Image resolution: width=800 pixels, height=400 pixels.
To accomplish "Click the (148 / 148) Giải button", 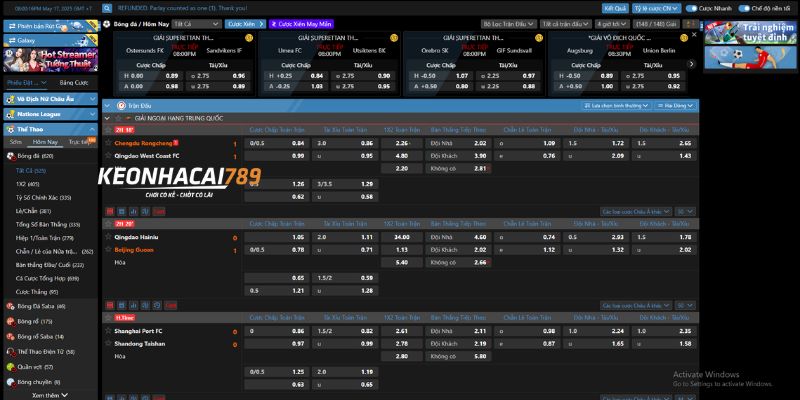I will [x=656, y=23].
